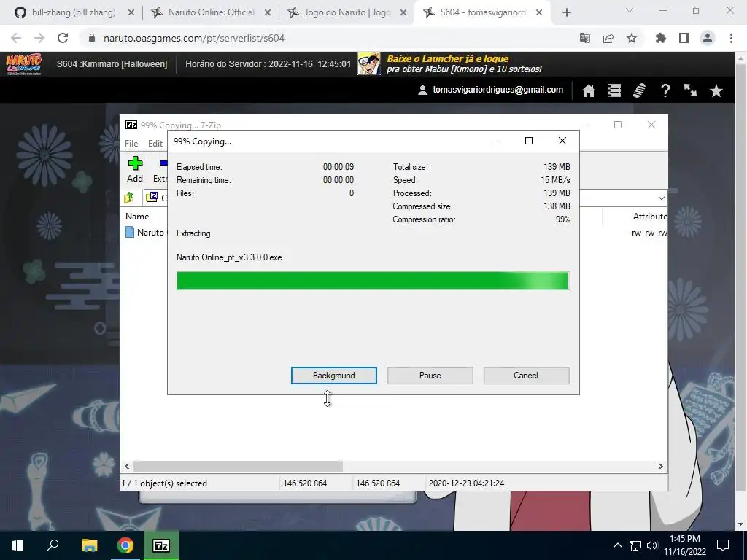Open the server list icon
This screenshot has height=560, width=747.
coord(614,90)
